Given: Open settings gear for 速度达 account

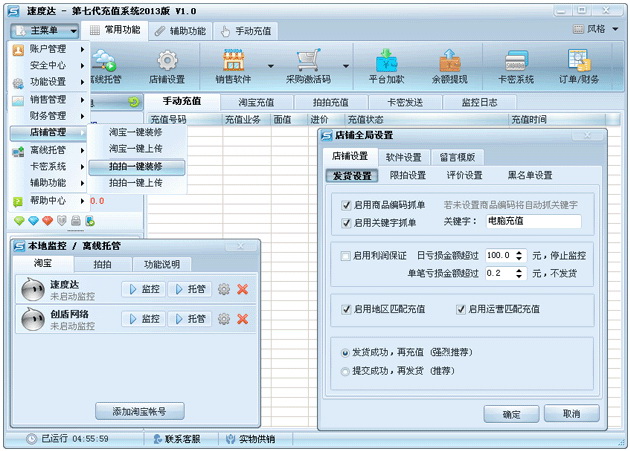Looking at the screenshot, I should [x=224, y=289].
